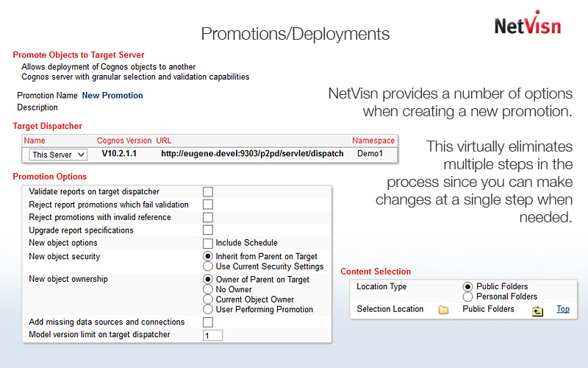Image resolution: width=588 pixels, height=368 pixels.
Task: Select User Performing Promotion ownership
Action: tap(208, 310)
